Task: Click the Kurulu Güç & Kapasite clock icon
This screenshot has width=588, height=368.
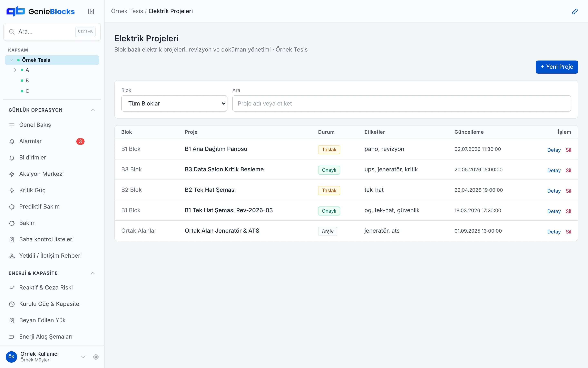Action: coord(12,304)
